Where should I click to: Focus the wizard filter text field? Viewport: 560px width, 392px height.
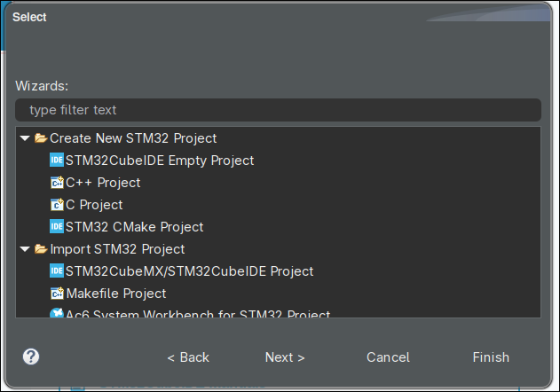(278, 110)
